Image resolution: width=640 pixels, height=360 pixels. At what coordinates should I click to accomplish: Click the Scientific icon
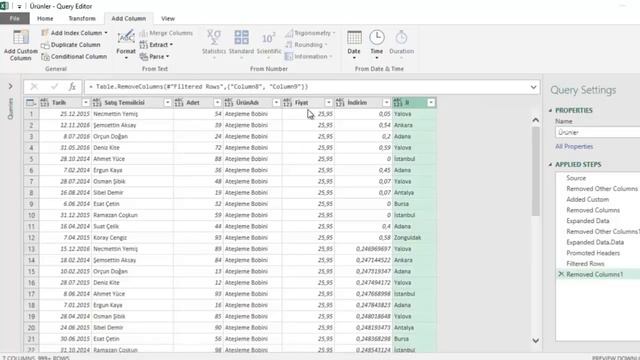[269, 38]
